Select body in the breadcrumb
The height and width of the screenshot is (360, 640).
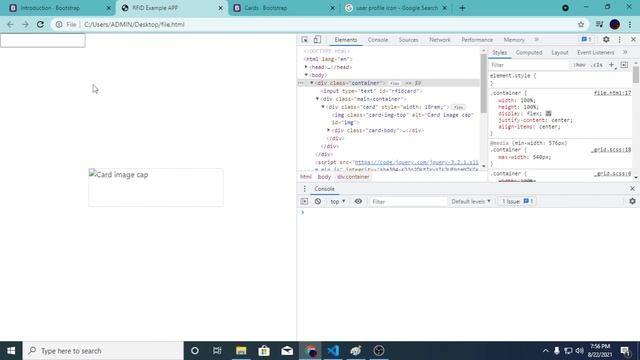click(x=324, y=177)
